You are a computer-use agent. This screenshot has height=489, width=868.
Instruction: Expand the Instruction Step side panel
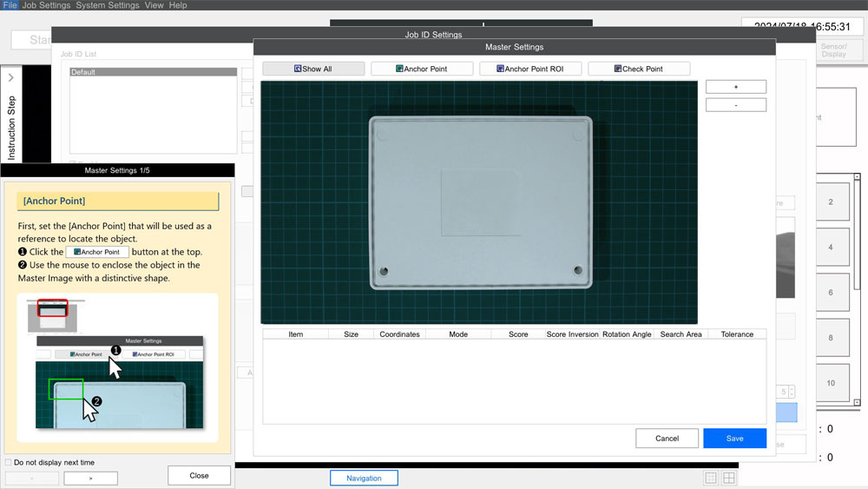click(10, 77)
